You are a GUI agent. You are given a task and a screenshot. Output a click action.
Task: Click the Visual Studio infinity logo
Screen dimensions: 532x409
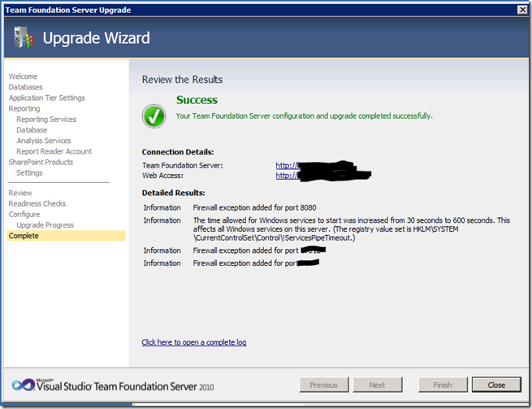click(x=23, y=385)
